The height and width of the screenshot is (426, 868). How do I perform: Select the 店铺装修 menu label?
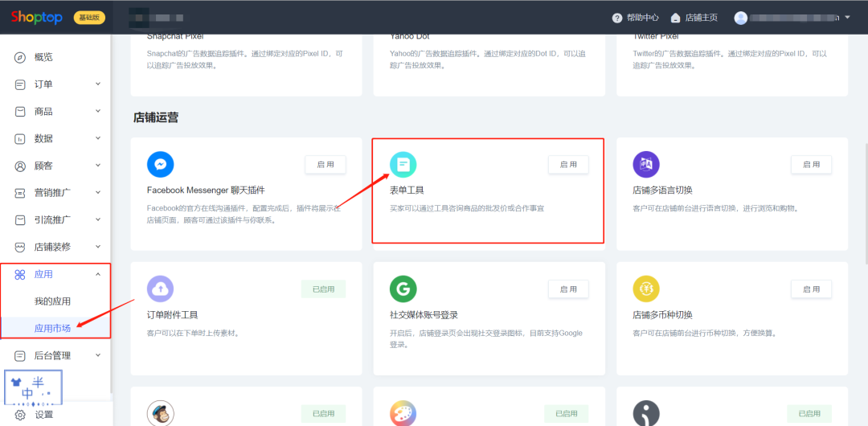[52, 247]
